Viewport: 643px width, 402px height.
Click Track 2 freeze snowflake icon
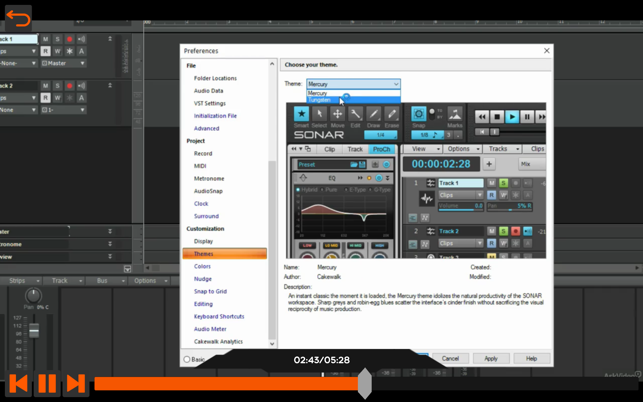69,98
